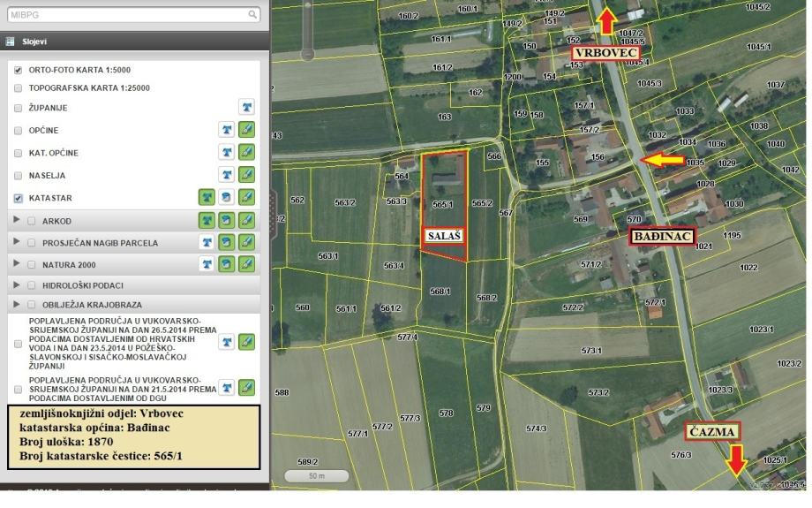
Task: Toggle labels icon for 26.5.2014 flood layer
Action: click(227, 342)
